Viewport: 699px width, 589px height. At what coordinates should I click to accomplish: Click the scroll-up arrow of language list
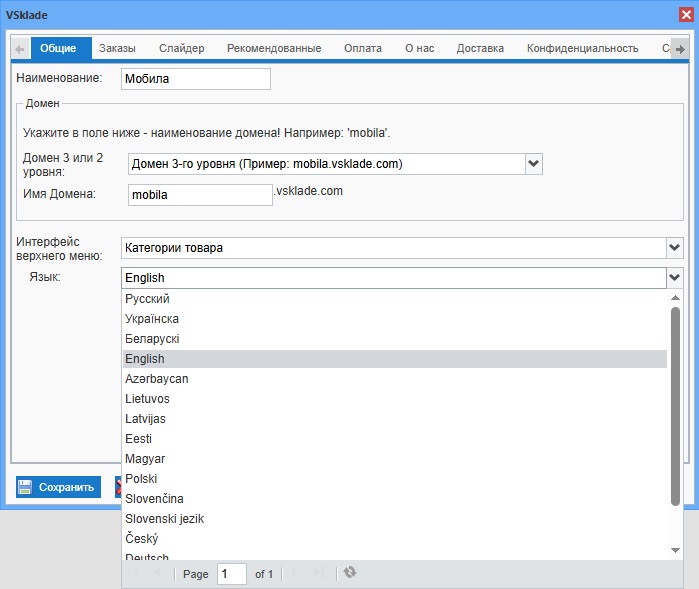coord(675,297)
